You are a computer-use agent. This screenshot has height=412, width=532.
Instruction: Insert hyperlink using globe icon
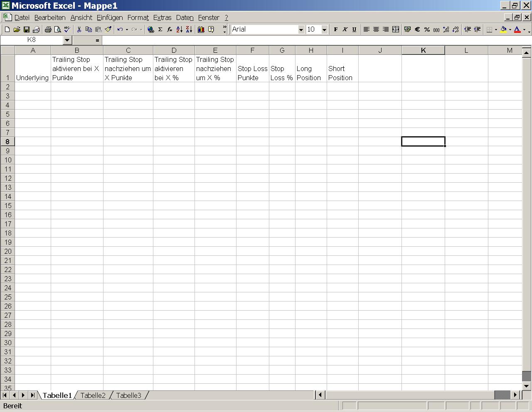tap(151, 29)
